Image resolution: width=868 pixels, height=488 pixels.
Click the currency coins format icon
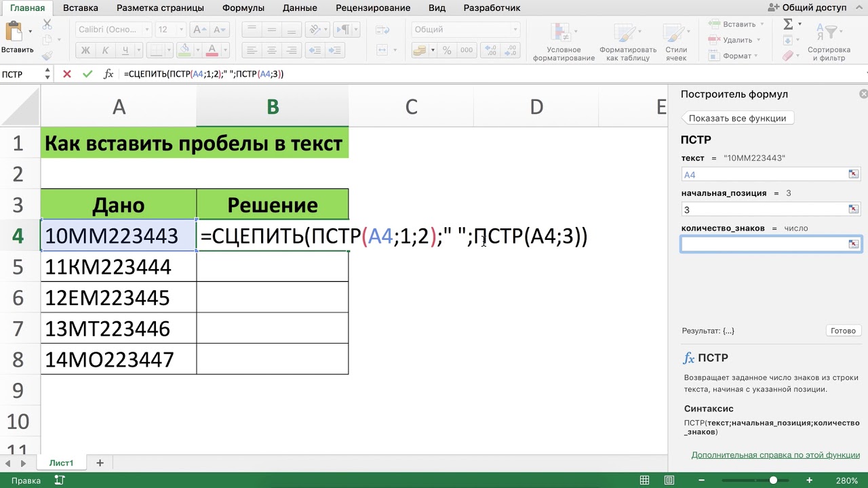click(x=420, y=50)
